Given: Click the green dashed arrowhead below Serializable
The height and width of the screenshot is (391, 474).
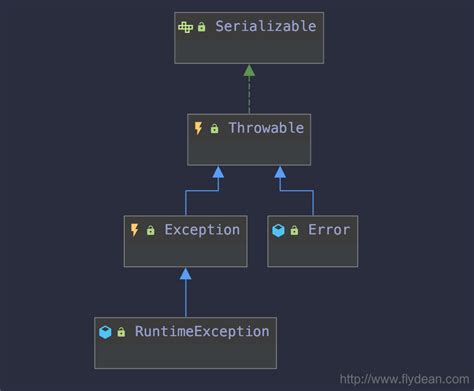Looking at the screenshot, I should (x=249, y=70).
